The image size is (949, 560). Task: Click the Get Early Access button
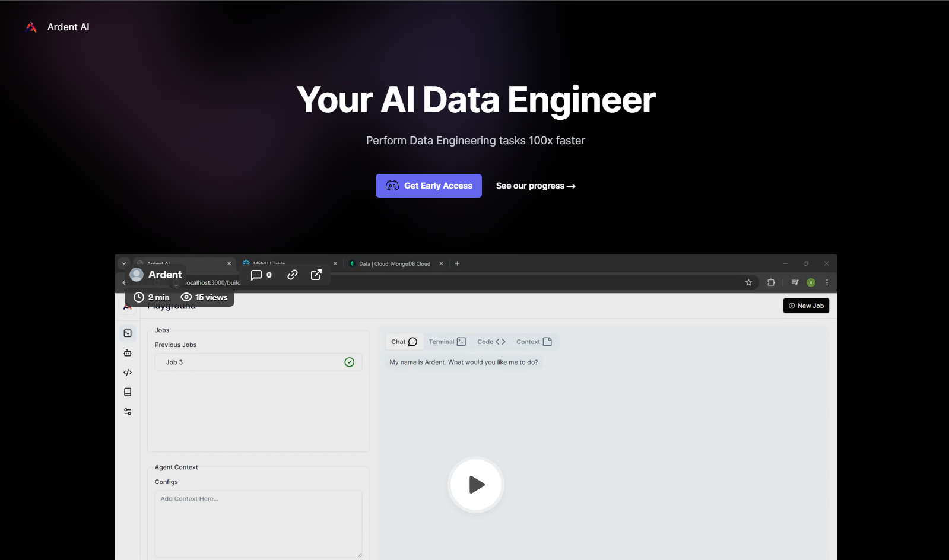[x=429, y=186]
